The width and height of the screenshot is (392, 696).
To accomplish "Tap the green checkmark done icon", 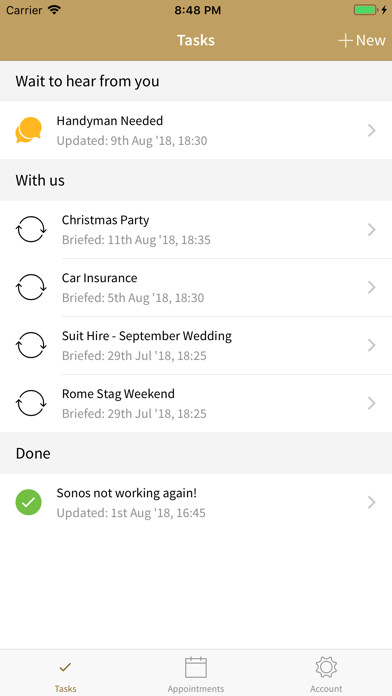I will 28,502.
